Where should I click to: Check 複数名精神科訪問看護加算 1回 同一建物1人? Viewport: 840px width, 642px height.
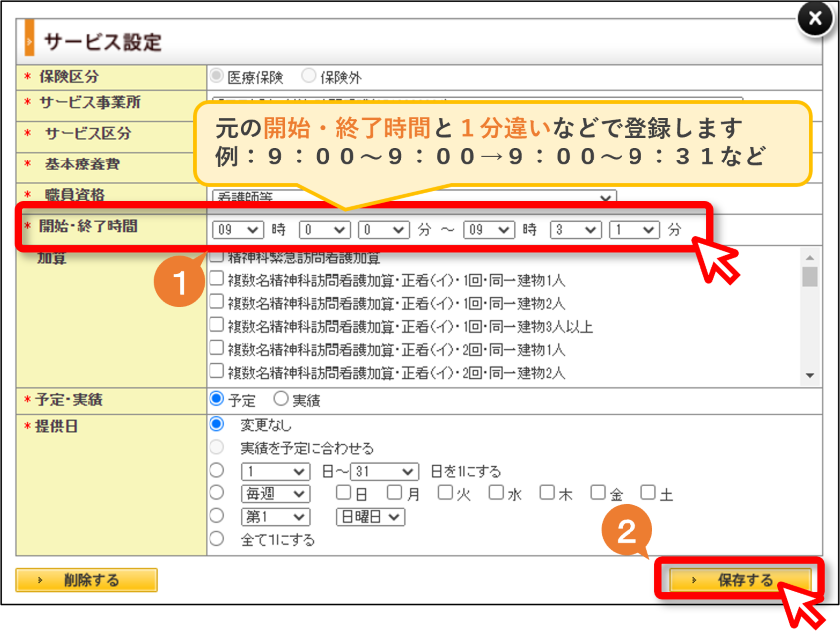tap(216, 278)
